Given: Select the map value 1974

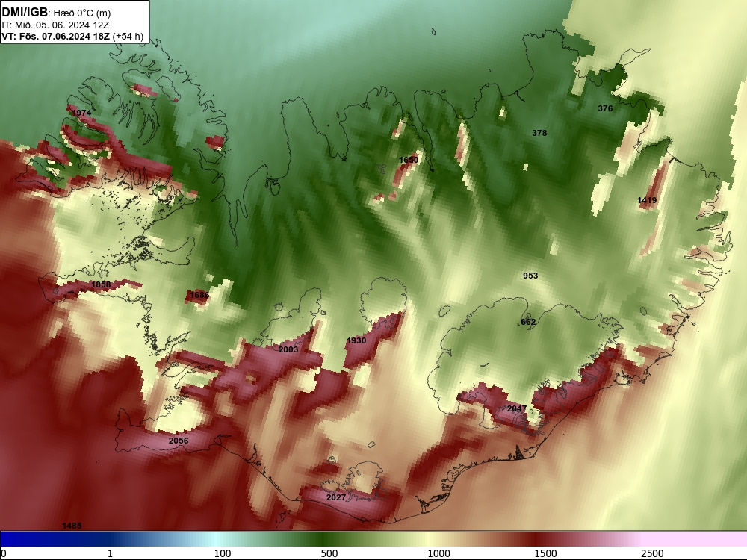Looking at the screenshot, I should tap(81, 113).
